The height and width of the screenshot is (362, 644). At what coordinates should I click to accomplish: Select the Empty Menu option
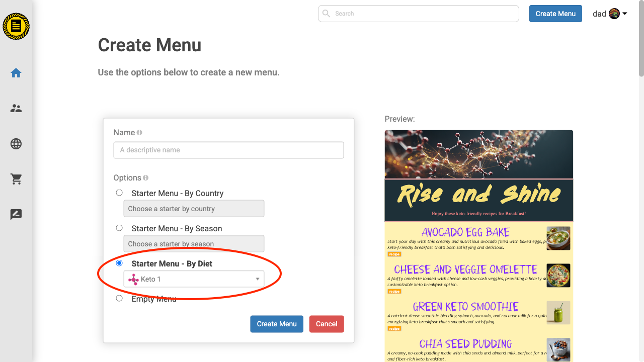pyautogui.click(x=119, y=298)
